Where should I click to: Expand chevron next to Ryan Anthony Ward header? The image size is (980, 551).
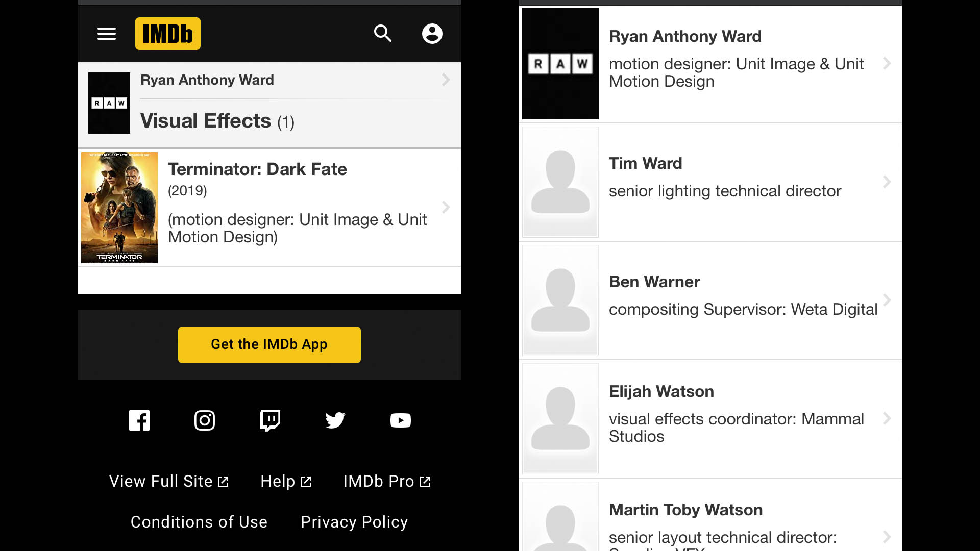point(446,80)
